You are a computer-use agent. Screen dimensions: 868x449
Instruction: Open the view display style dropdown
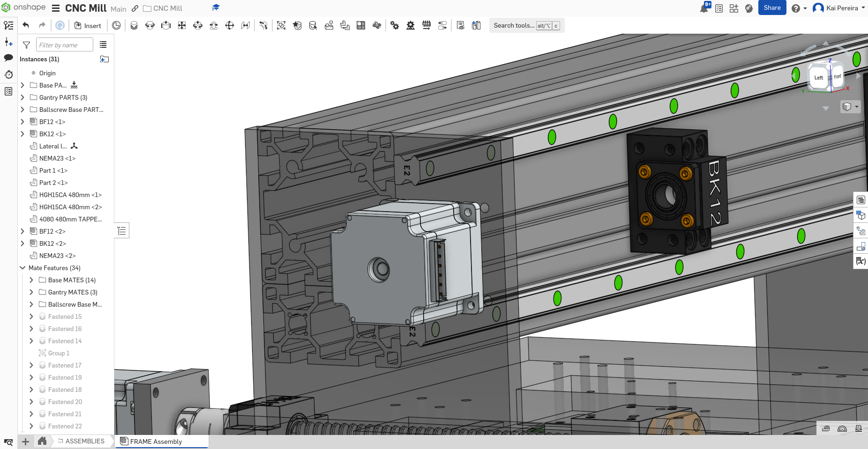850,107
